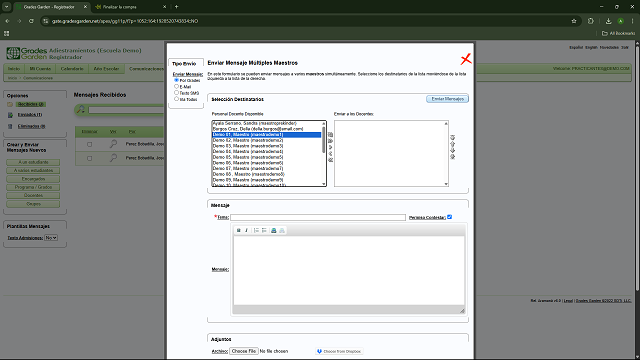Click inside the Mensaje editor text area
The image size is (640, 360).
(349, 270)
